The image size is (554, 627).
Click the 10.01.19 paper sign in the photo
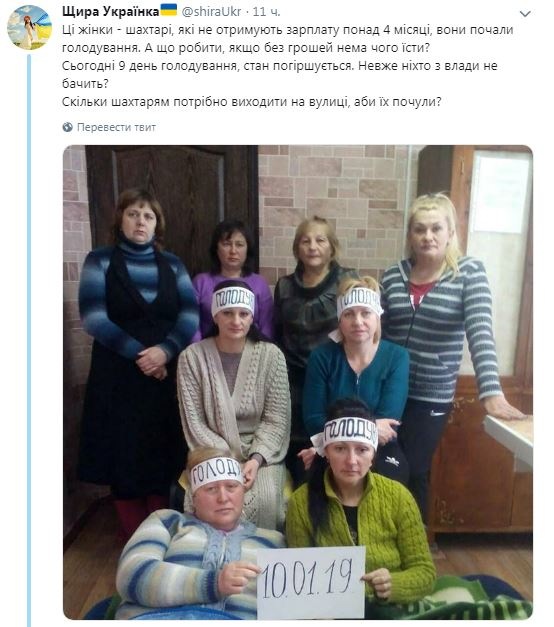(311, 582)
